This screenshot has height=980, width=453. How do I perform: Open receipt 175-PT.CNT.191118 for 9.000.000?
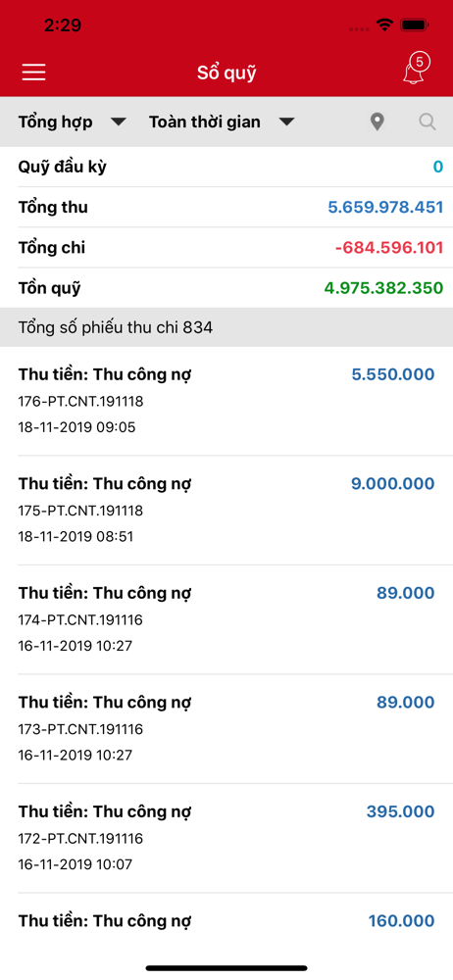(226, 511)
